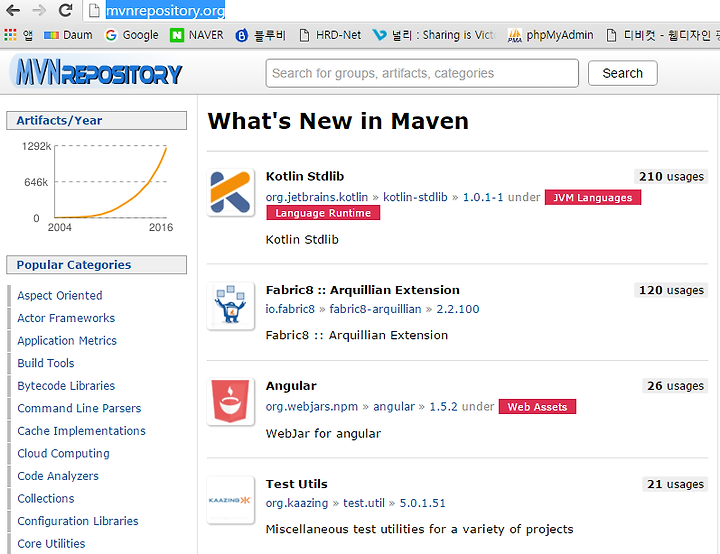Open the Daum bookmark
The height and width of the screenshot is (554, 720).
pos(68,35)
